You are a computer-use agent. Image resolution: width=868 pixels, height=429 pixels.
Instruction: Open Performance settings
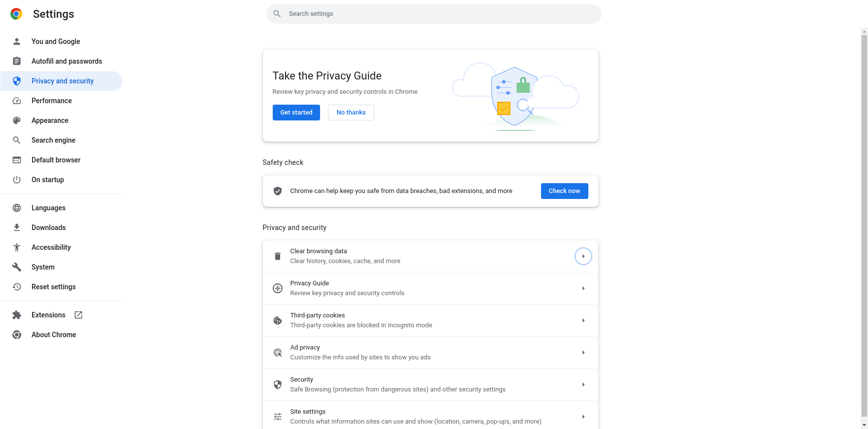pyautogui.click(x=61, y=101)
